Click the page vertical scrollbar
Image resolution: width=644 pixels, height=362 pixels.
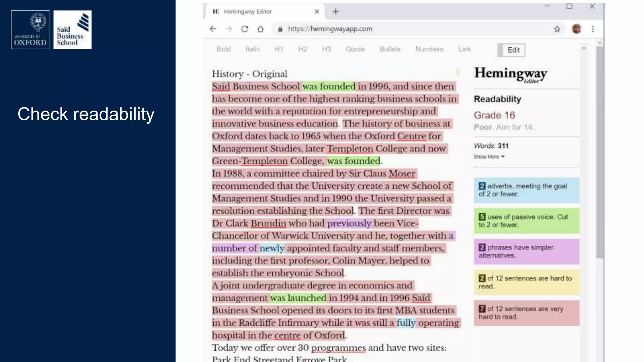click(x=600, y=151)
